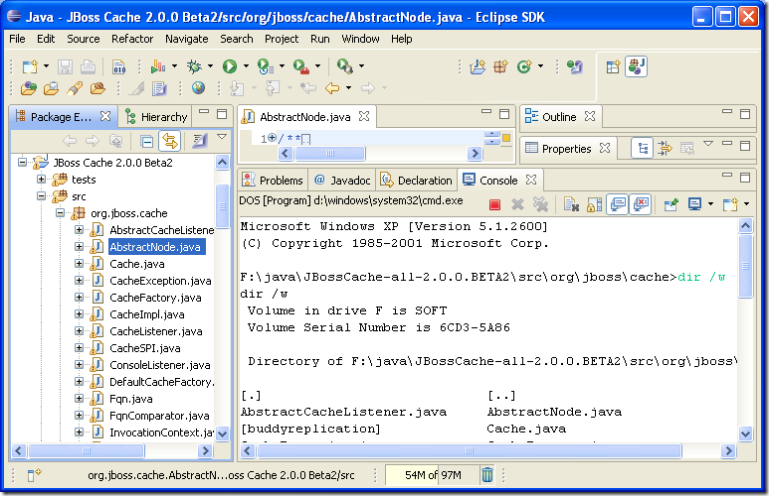Viewport: 769px width, 496px height.
Task: Click the New wizard toolbar icon
Action: pos(30,66)
